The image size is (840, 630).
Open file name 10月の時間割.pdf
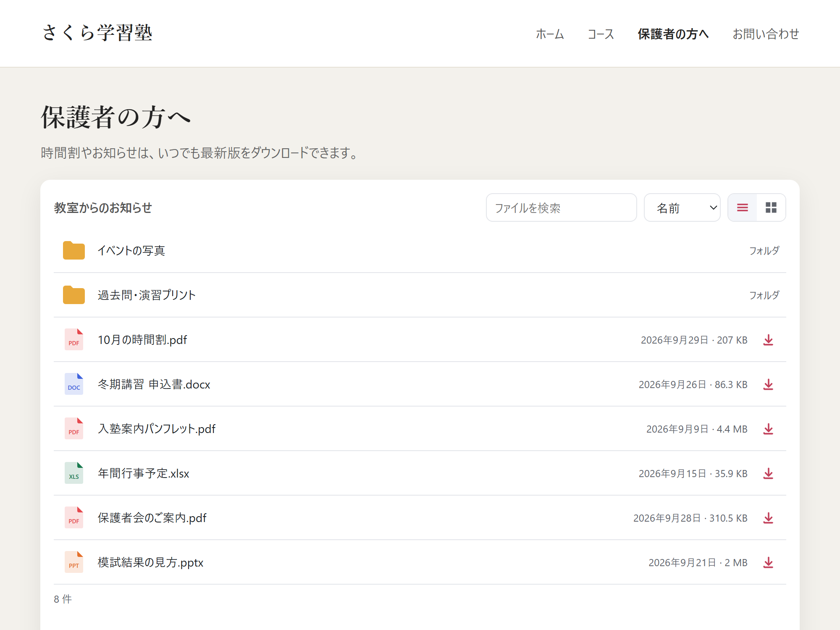(x=142, y=340)
